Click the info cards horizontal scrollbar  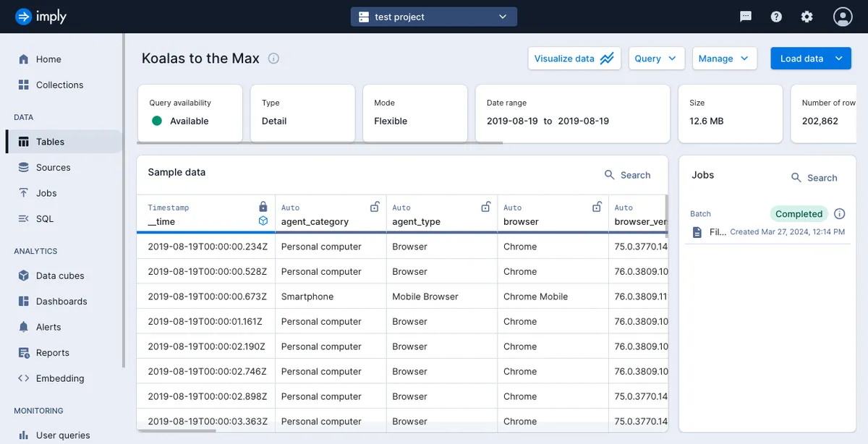pos(320,143)
